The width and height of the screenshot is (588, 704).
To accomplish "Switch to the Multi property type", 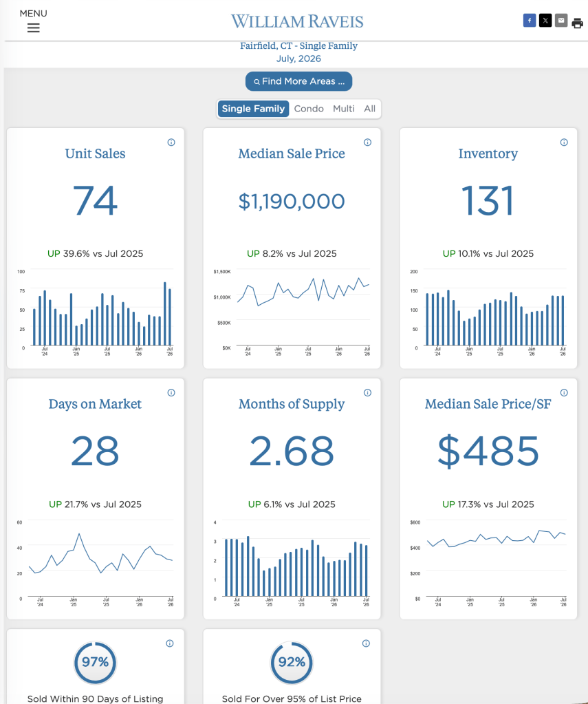I will click(343, 109).
